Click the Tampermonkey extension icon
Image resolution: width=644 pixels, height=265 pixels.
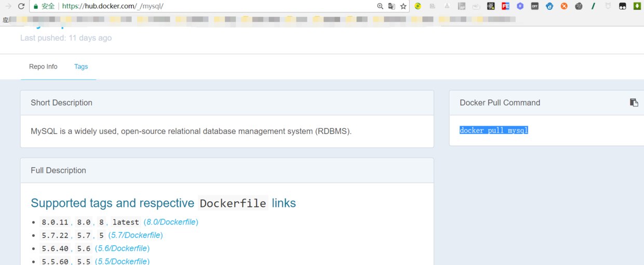pyautogui.click(x=622, y=6)
